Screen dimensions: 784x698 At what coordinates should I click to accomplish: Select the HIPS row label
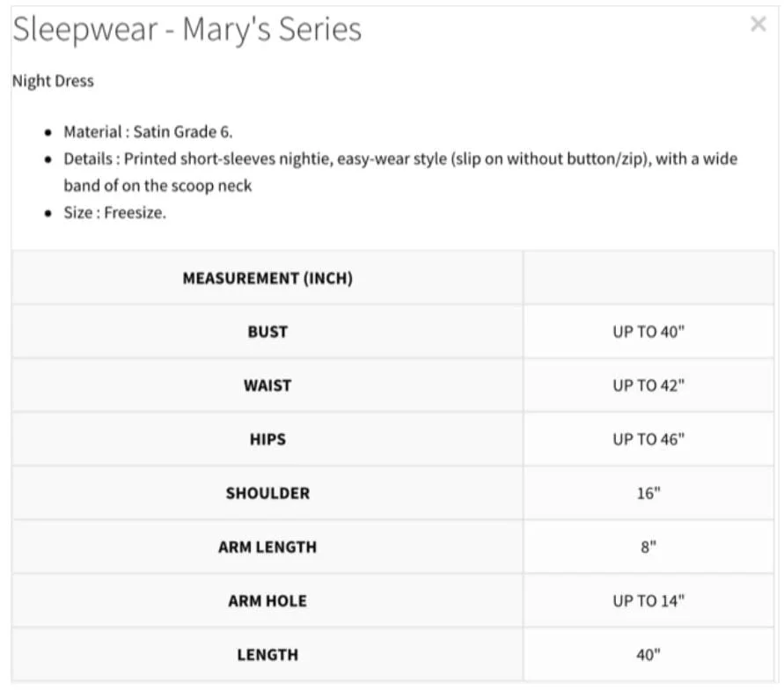pyautogui.click(x=267, y=439)
